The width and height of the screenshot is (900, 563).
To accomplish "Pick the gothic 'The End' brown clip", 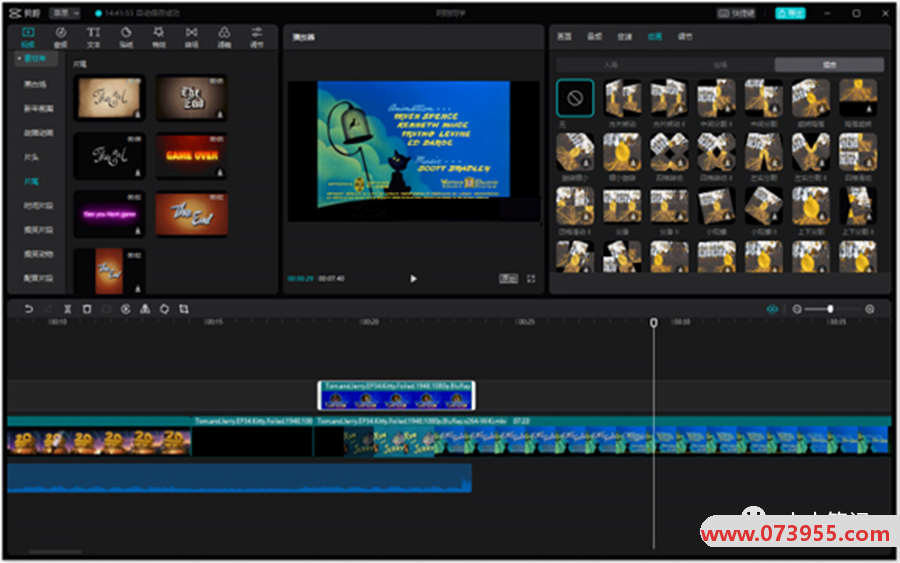I will pyautogui.click(x=192, y=98).
